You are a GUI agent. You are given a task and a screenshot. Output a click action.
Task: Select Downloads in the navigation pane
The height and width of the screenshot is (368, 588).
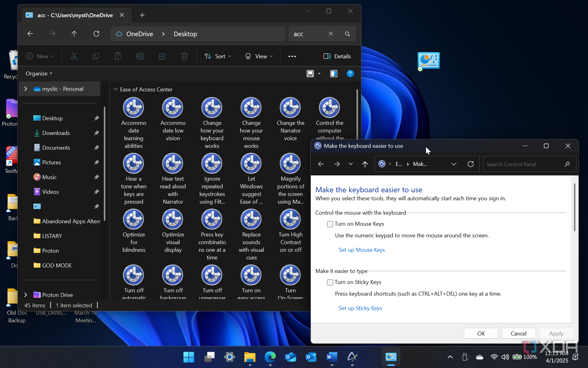click(x=56, y=133)
